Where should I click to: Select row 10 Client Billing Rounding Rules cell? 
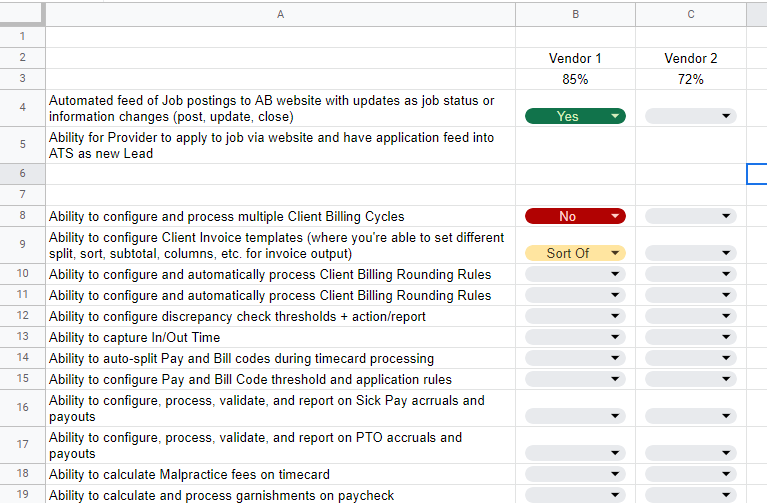click(x=280, y=274)
